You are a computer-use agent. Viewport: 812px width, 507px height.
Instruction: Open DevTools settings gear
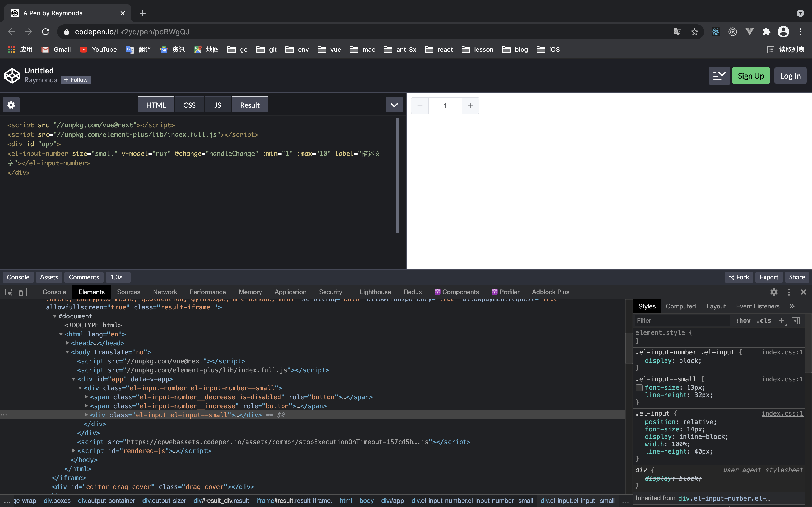(x=774, y=292)
